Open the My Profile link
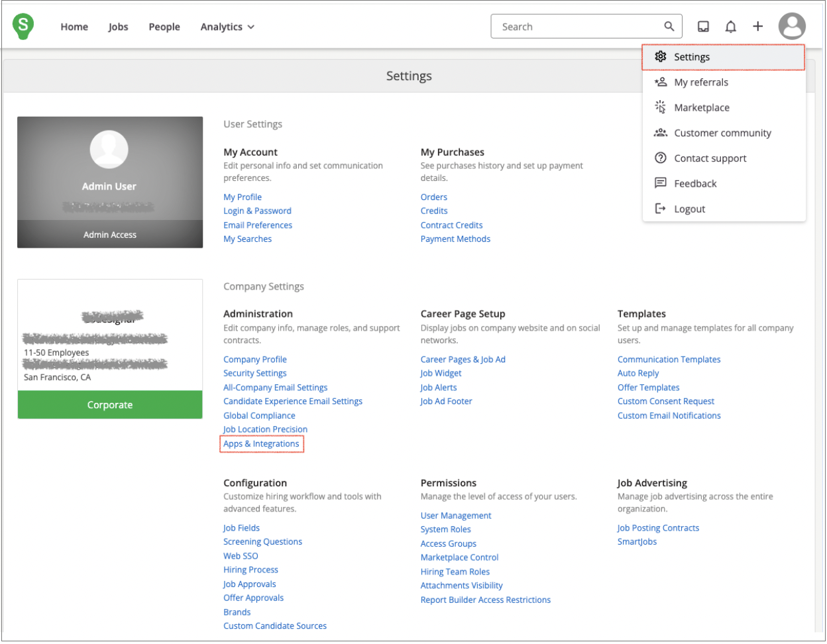 [243, 197]
